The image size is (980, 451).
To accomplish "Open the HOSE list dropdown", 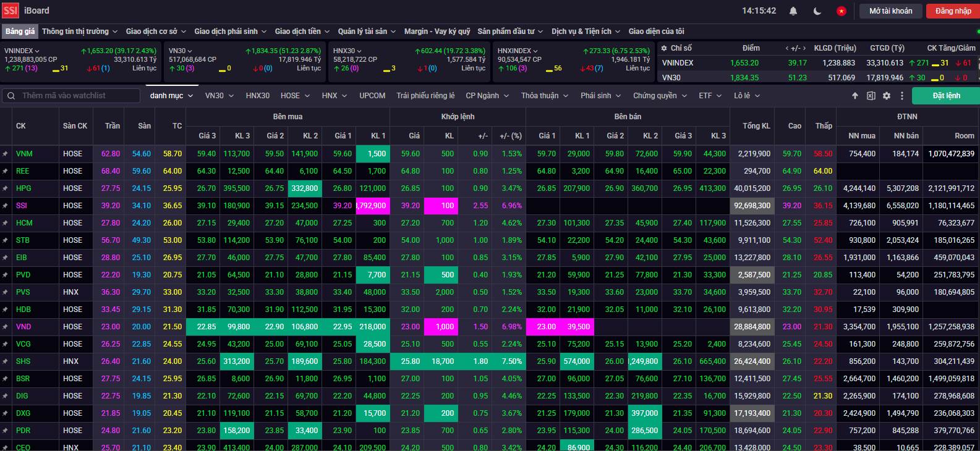I will click(x=294, y=96).
